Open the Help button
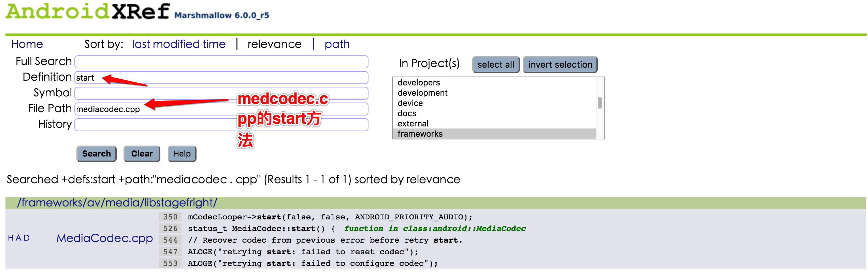This screenshot has width=868, height=272. (x=182, y=154)
